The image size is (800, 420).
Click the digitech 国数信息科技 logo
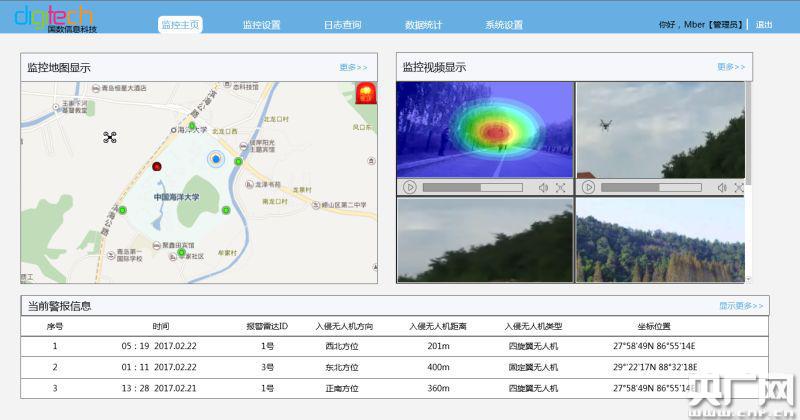(55, 19)
